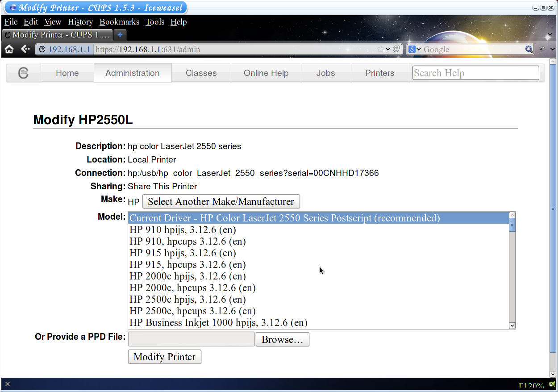Viewport: 558px width, 392px height.
Task: Select the Modify Printer browser tab
Action: point(57,35)
